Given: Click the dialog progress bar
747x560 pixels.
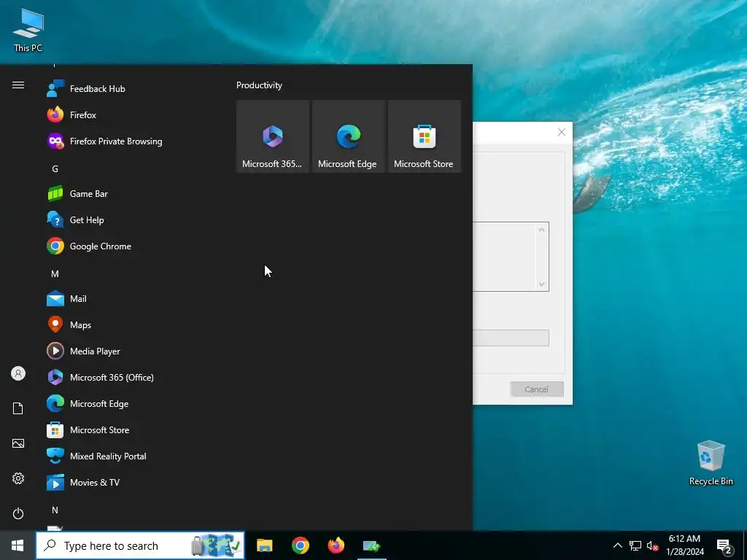Looking at the screenshot, I should 511,338.
